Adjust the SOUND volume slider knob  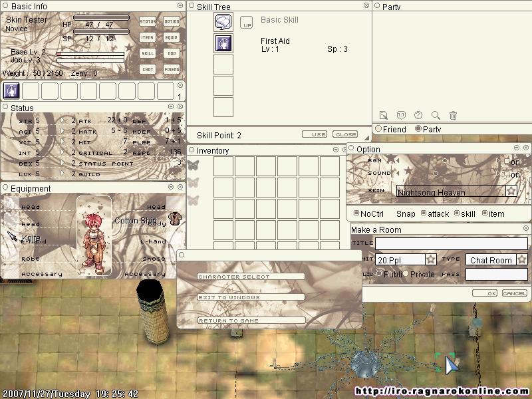click(436, 173)
